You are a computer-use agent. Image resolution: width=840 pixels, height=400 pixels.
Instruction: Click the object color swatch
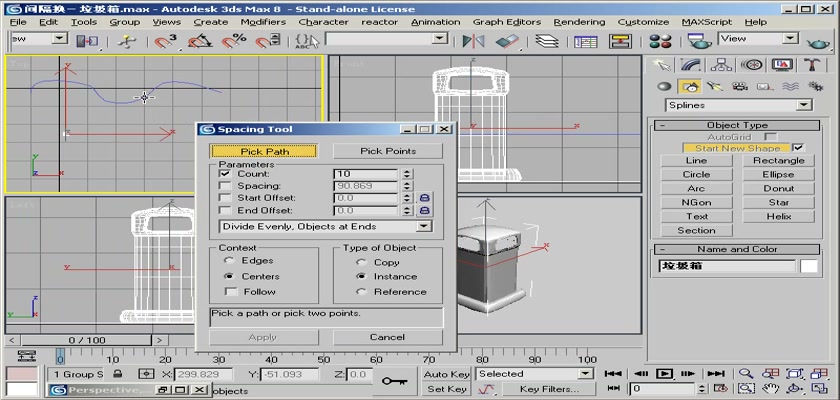809,266
